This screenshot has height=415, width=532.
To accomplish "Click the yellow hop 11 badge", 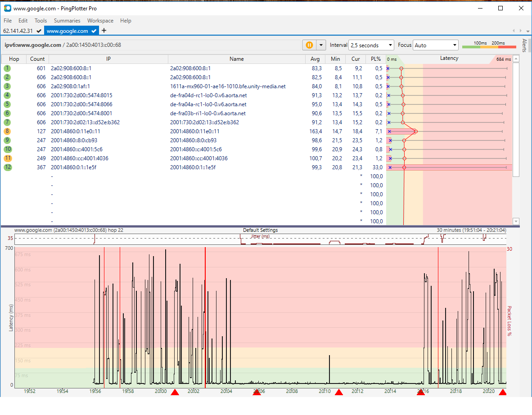I will coord(7,158).
